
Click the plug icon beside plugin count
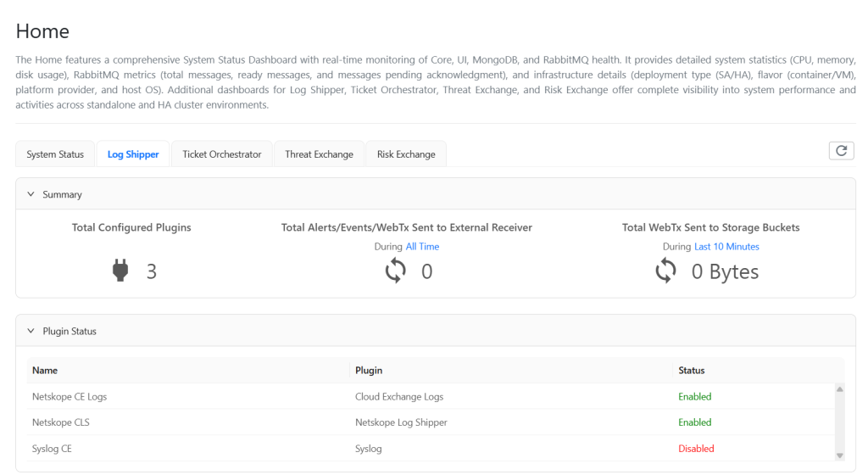point(120,271)
